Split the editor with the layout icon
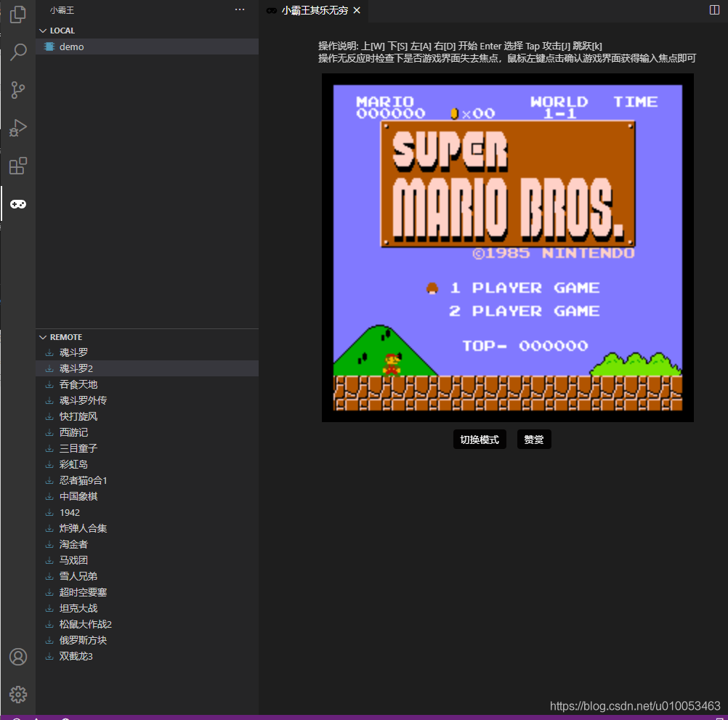Screen dimensions: 728x720 [x=714, y=9]
